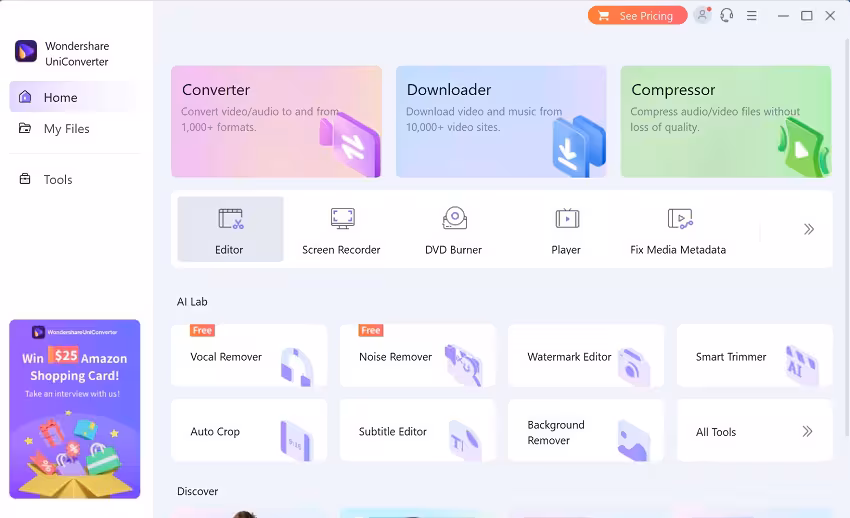Image resolution: width=850 pixels, height=518 pixels.
Task: Click the Free badge on Noise Remover
Action: (371, 331)
